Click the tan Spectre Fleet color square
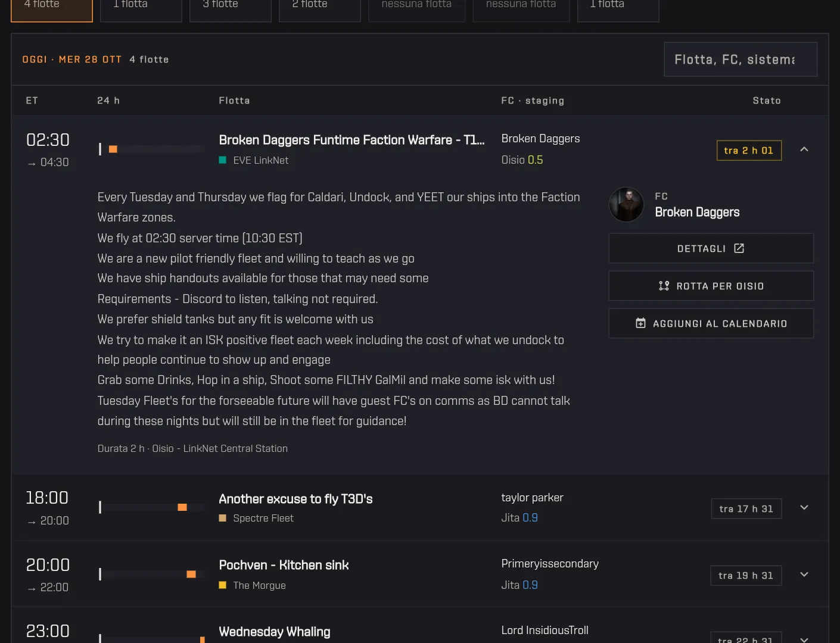 point(222,518)
